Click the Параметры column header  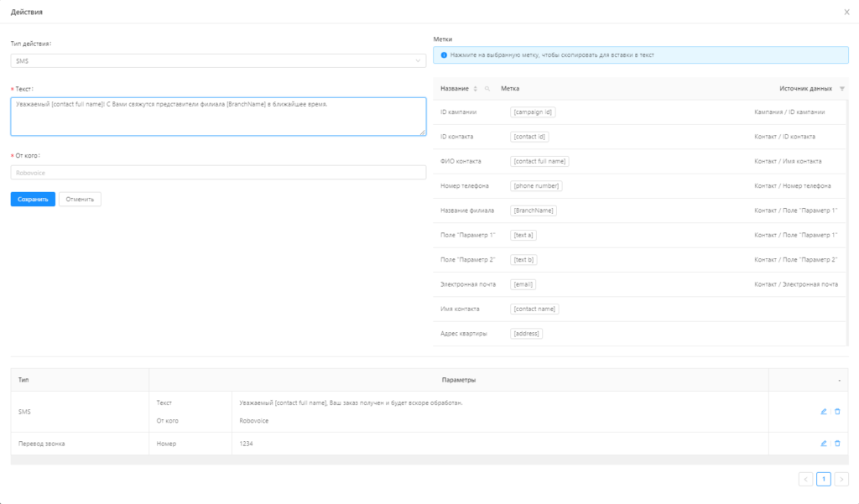tap(459, 380)
